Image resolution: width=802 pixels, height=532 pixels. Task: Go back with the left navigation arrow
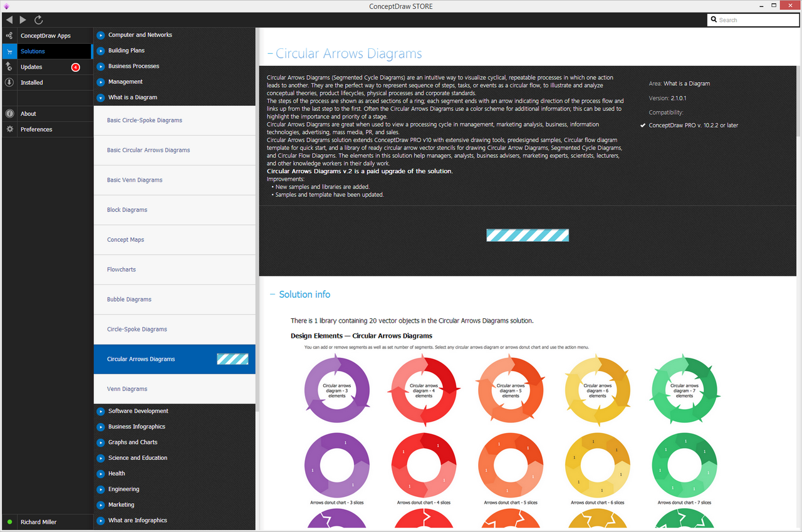pos(9,20)
